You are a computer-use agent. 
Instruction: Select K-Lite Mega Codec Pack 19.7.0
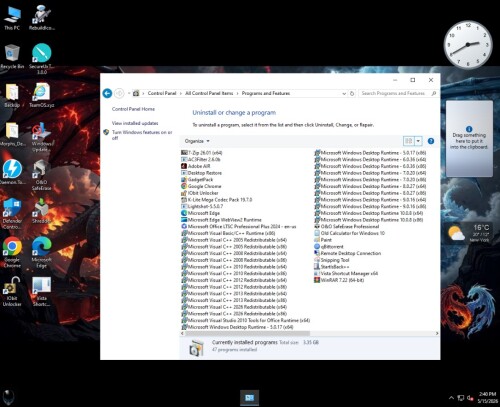(x=217, y=200)
